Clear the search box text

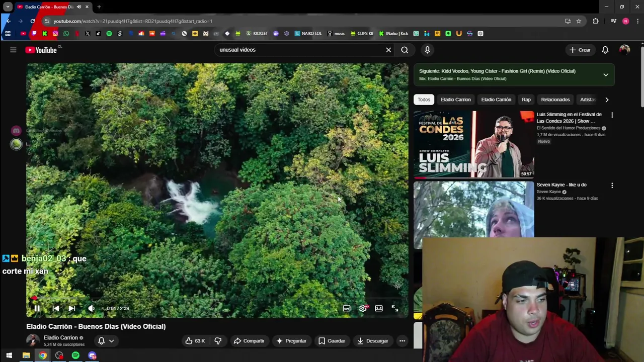pyautogui.click(x=388, y=50)
